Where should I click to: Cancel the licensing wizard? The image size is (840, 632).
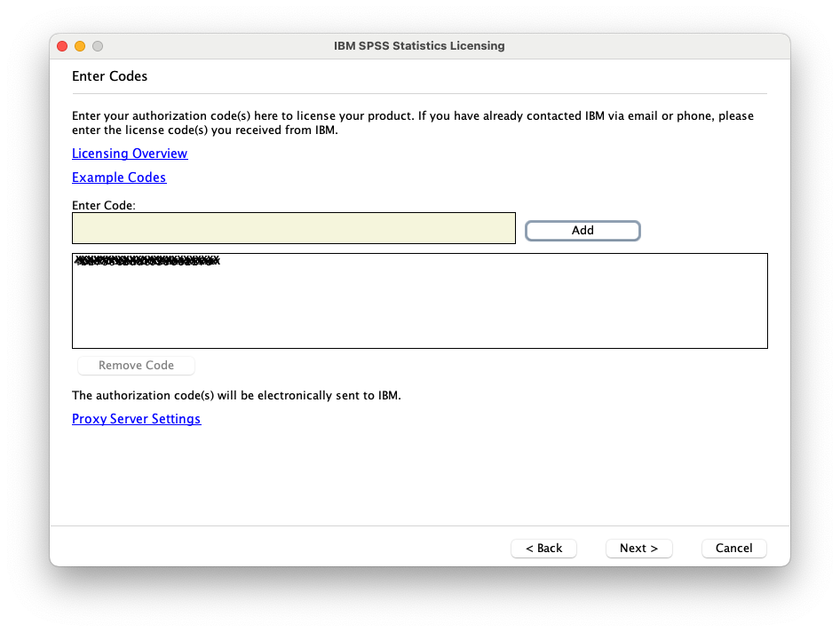point(734,548)
